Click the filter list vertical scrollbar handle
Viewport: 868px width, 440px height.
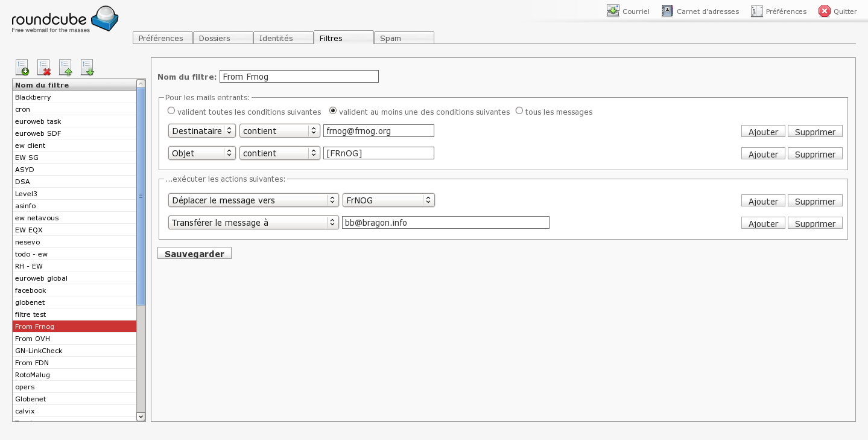coord(141,196)
